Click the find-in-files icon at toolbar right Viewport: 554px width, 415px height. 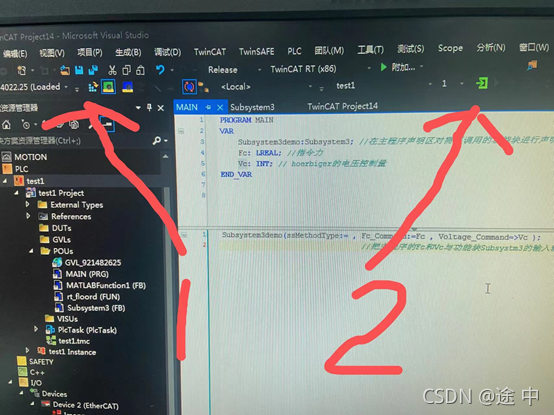[x=532, y=65]
